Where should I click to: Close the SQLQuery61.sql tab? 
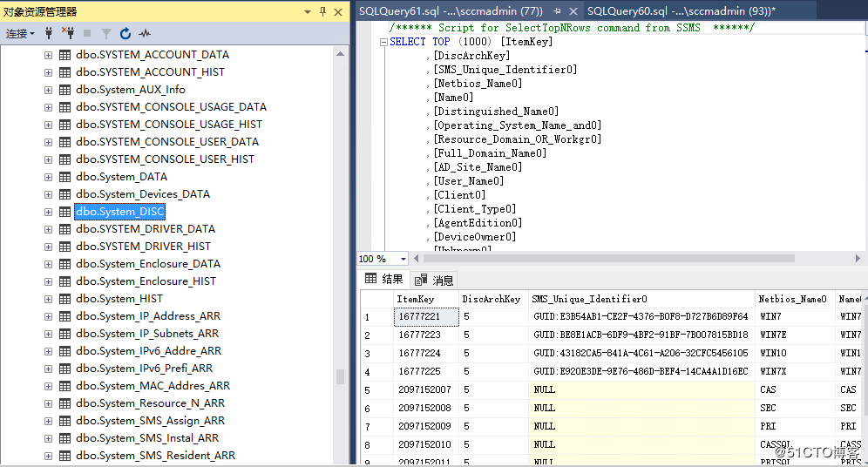573,11
